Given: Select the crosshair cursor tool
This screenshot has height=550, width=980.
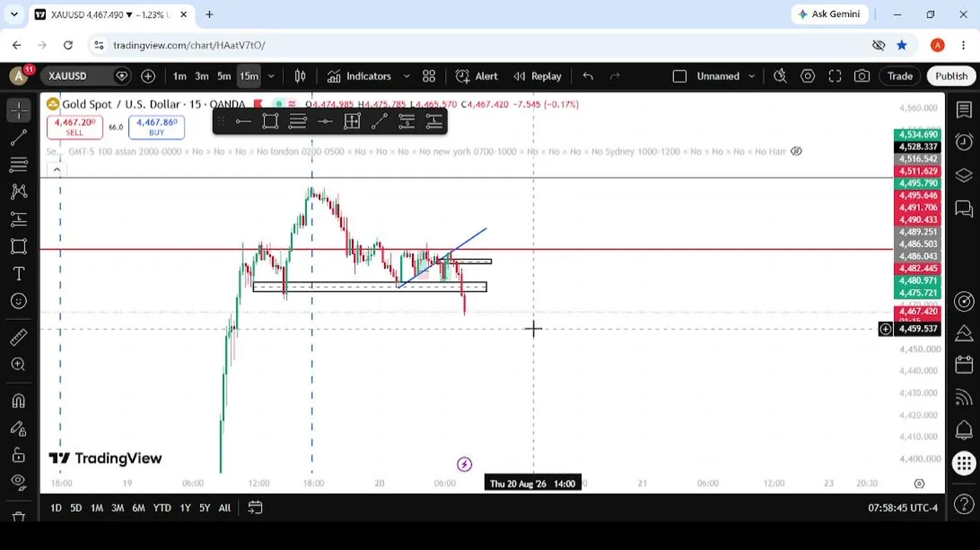Looking at the screenshot, I should 19,110.
